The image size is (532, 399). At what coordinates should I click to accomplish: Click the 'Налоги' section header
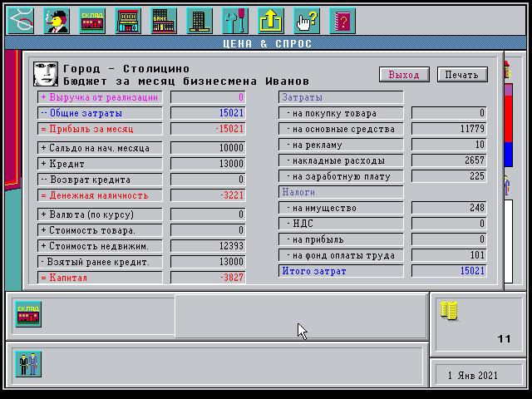(341, 192)
